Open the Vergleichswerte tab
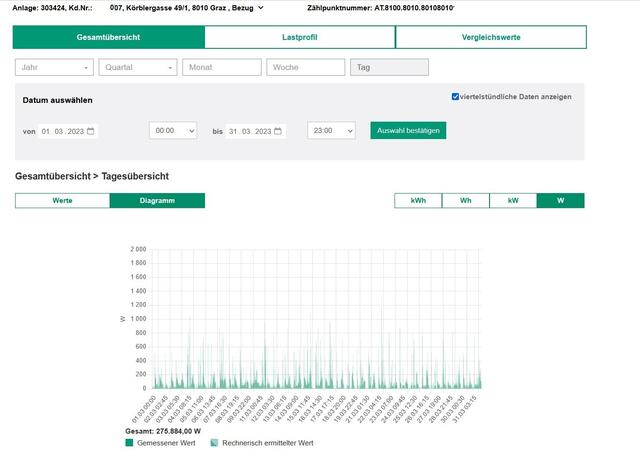Image resolution: width=640 pixels, height=467 pixels. 491,37
